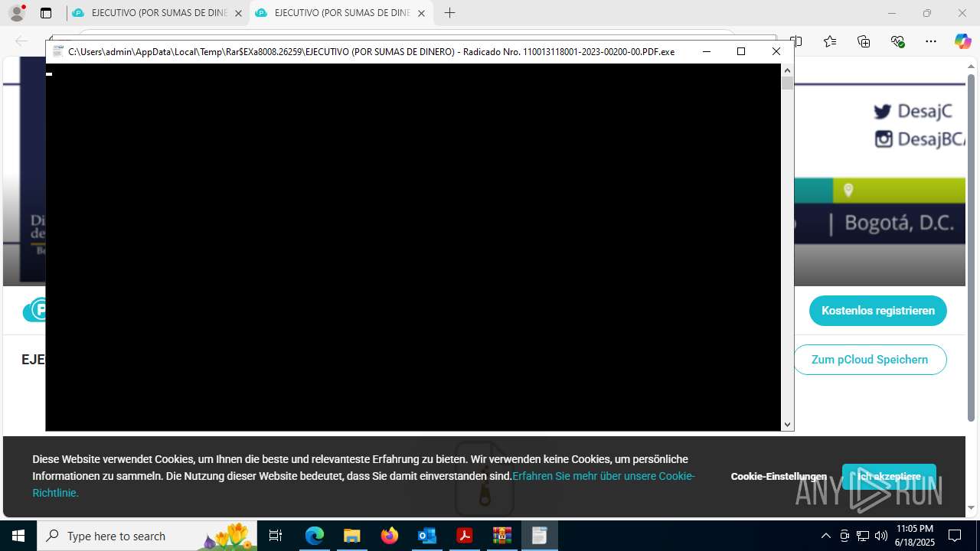Open Microsoft Edge from the taskbar
The height and width of the screenshot is (551, 980).
tap(315, 536)
